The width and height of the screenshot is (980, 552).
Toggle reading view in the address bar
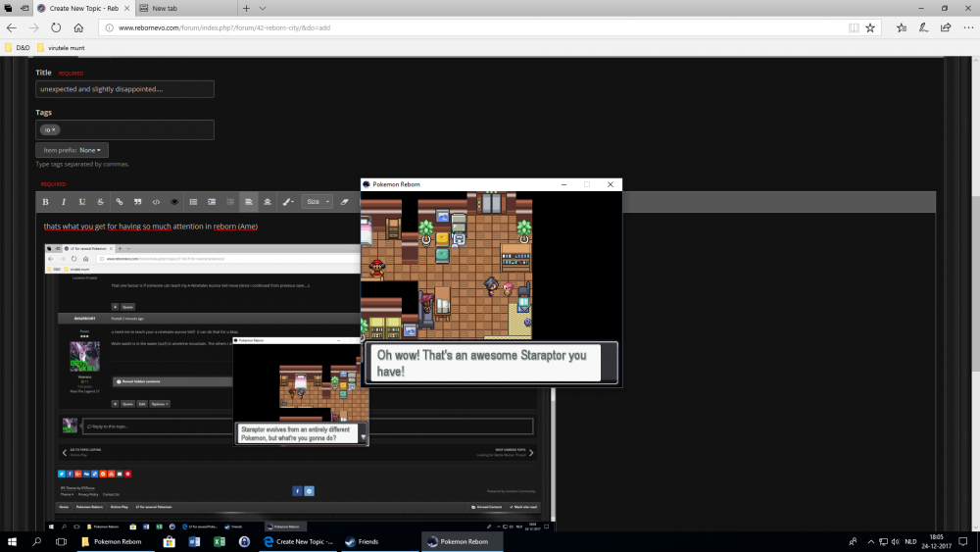tap(854, 27)
